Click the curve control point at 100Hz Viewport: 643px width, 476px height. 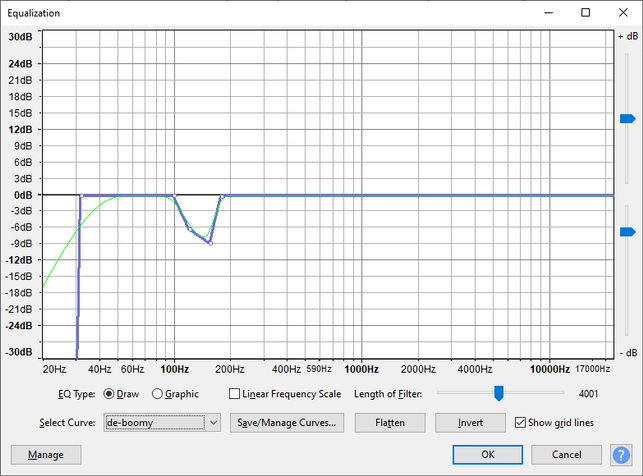pyautogui.click(x=175, y=196)
